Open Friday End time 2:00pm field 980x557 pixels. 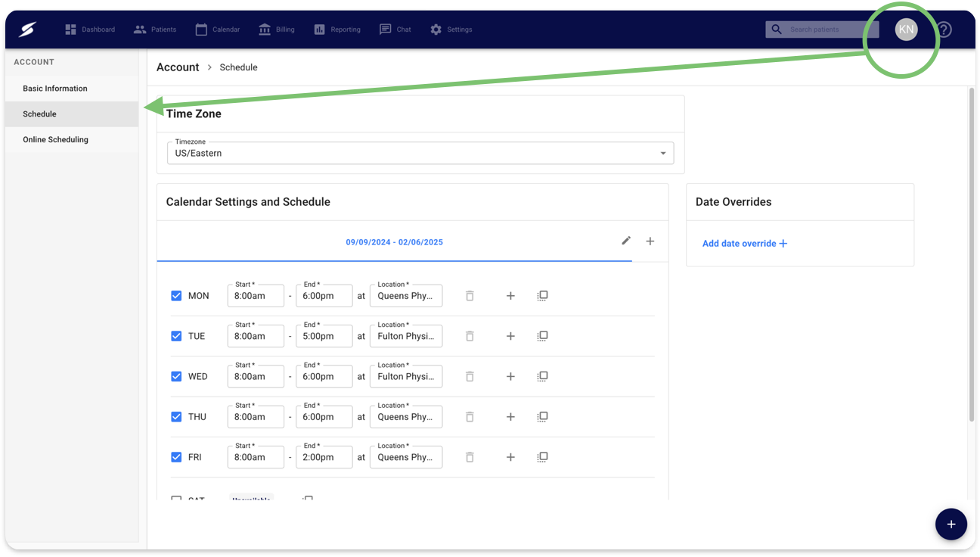coord(324,457)
